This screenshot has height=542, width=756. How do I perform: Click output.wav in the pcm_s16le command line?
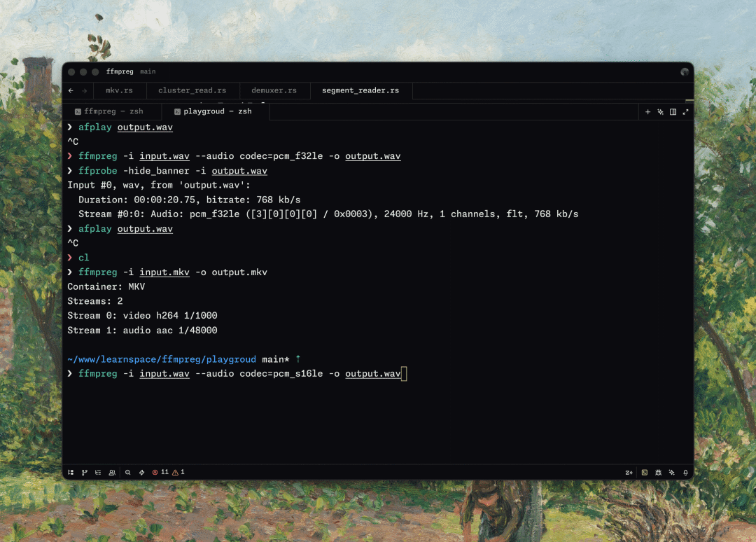372,374
